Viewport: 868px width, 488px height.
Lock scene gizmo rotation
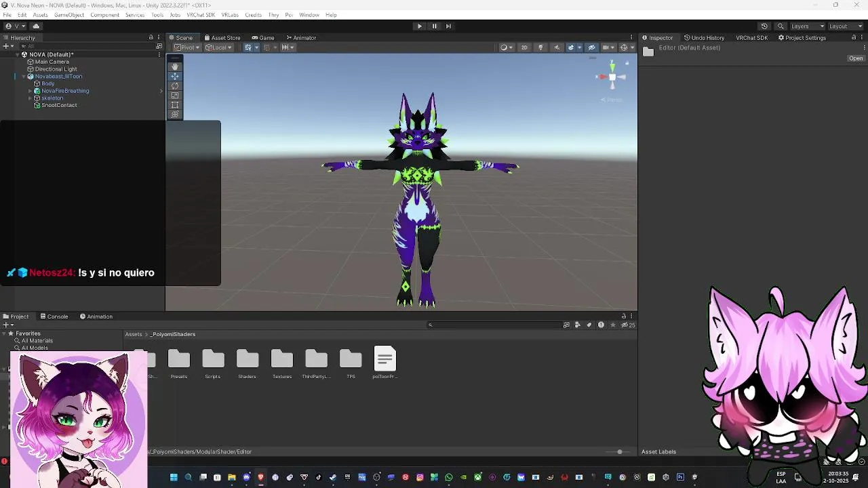[627, 63]
